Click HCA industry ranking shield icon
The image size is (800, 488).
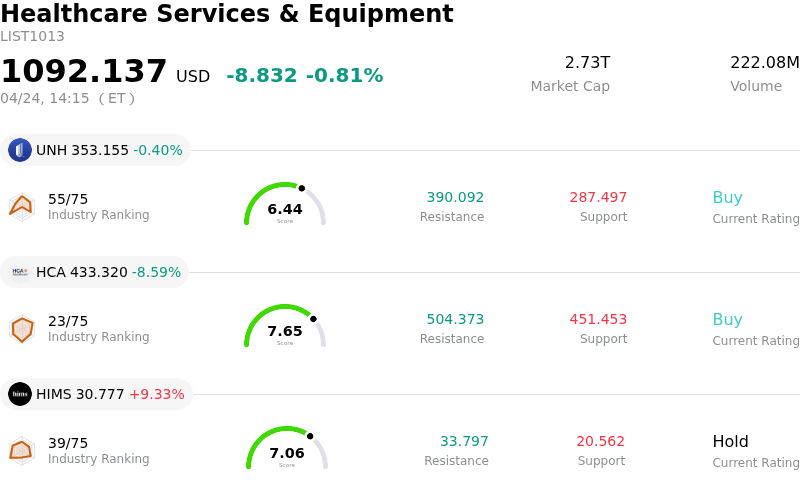click(21, 328)
